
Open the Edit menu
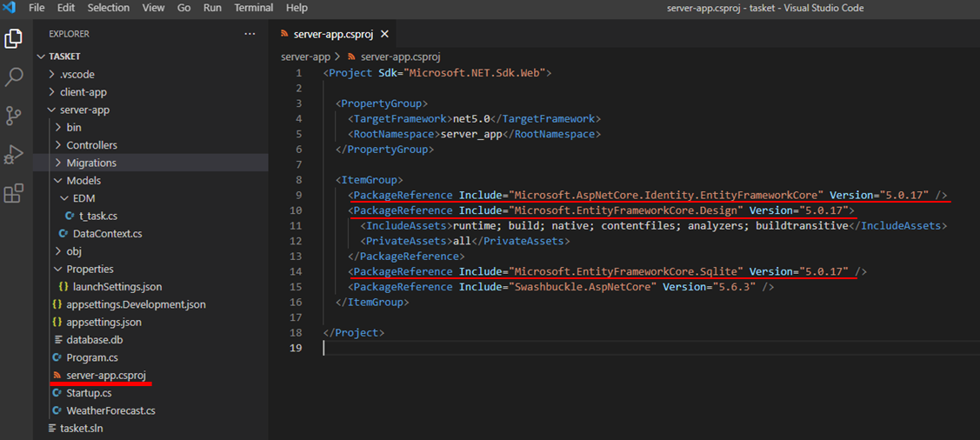click(x=65, y=8)
